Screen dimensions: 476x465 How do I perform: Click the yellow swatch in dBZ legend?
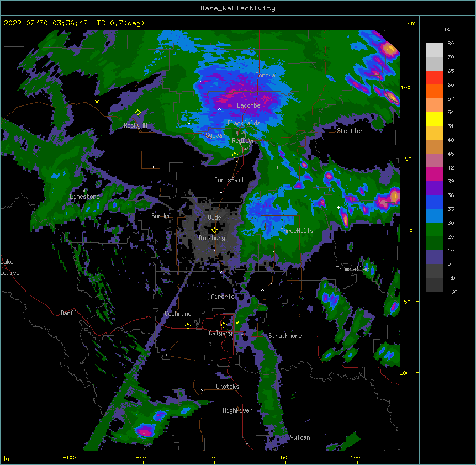434,119
